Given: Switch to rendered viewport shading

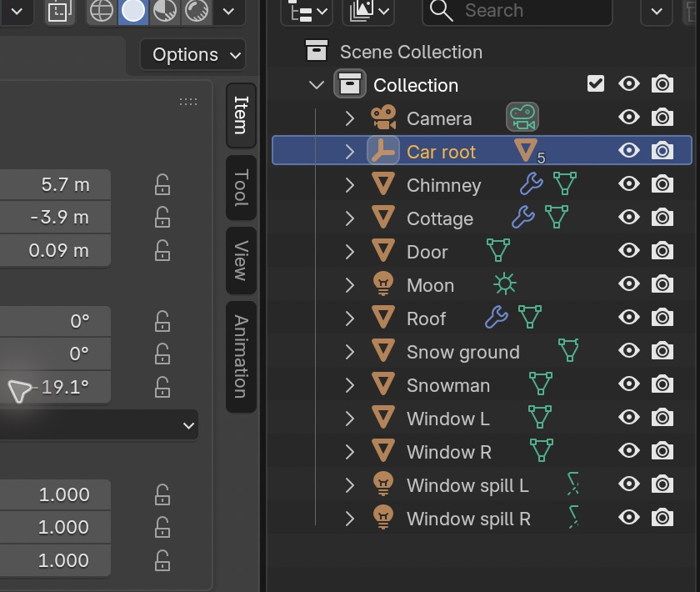Looking at the screenshot, I should 197,11.
